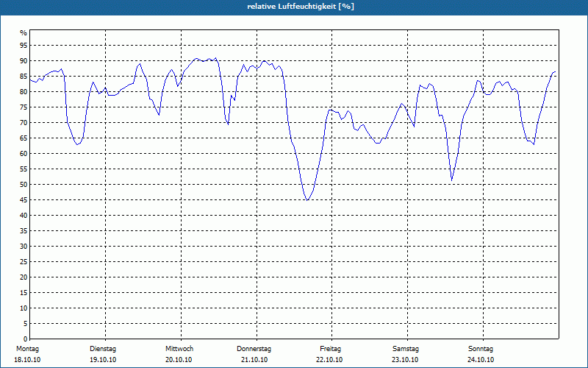Click the y-axis value '15'
The height and width of the screenshot is (368, 588).
click(x=24, y=292)
